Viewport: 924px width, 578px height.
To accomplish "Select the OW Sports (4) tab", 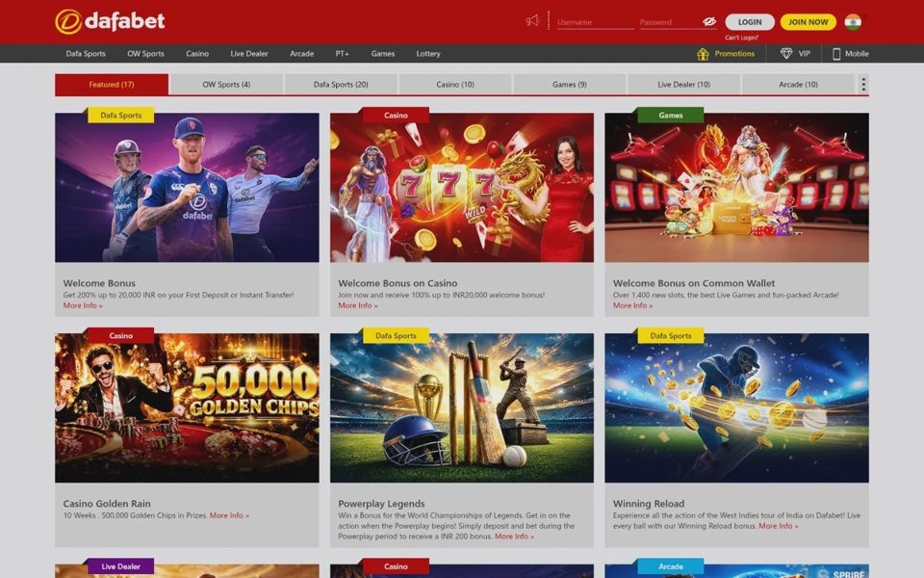I will tap(226, 85).
